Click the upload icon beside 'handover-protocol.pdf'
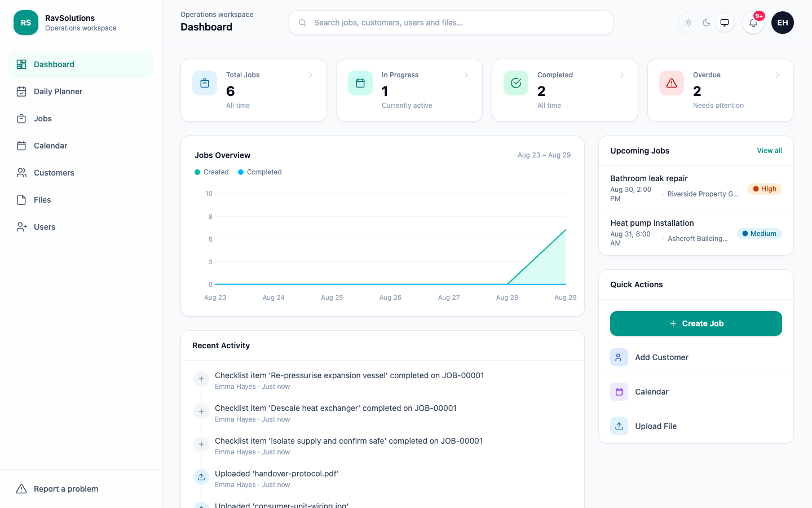 coord(201,477)
